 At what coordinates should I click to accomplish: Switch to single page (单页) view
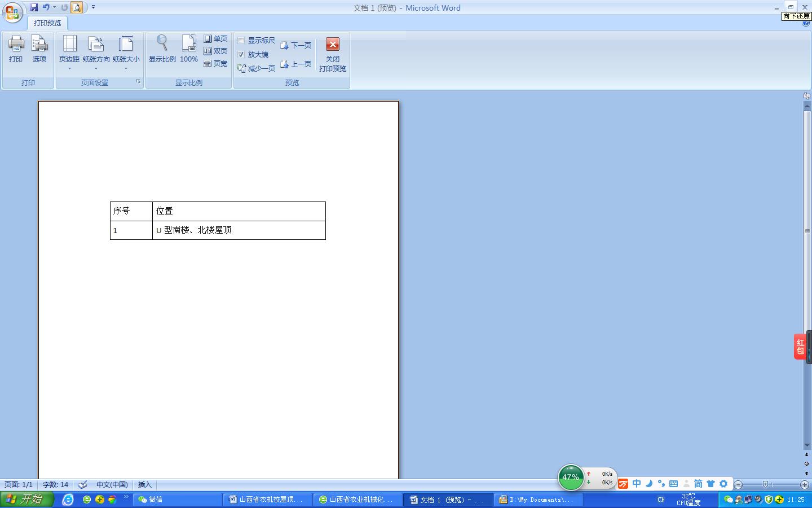tap(215, 38)
